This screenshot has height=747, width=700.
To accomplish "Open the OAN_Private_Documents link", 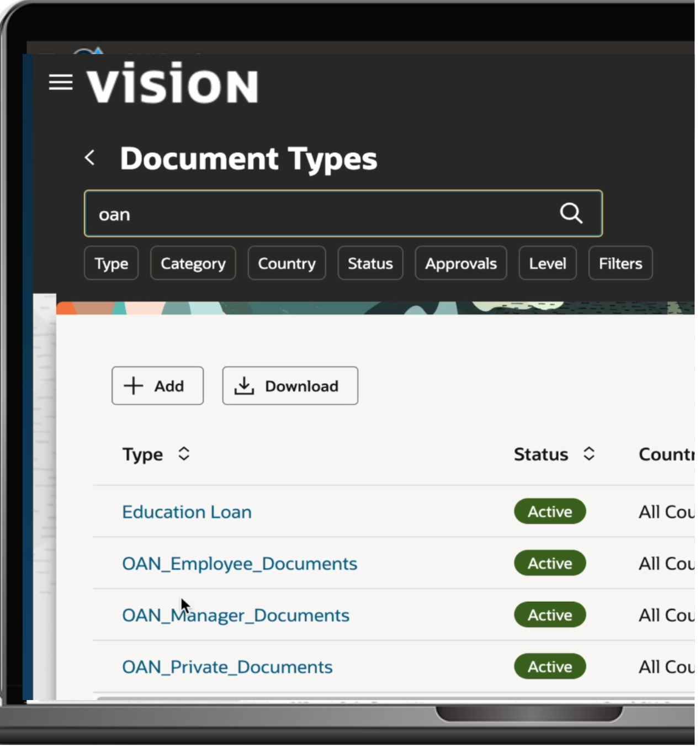I will [227, 667].
